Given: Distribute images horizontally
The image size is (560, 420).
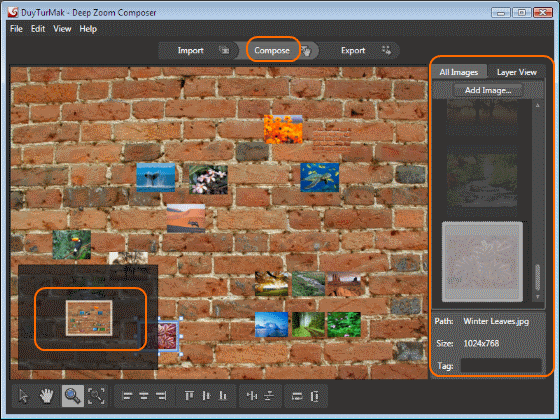Looking at the screenshot, I should point(252,396).
